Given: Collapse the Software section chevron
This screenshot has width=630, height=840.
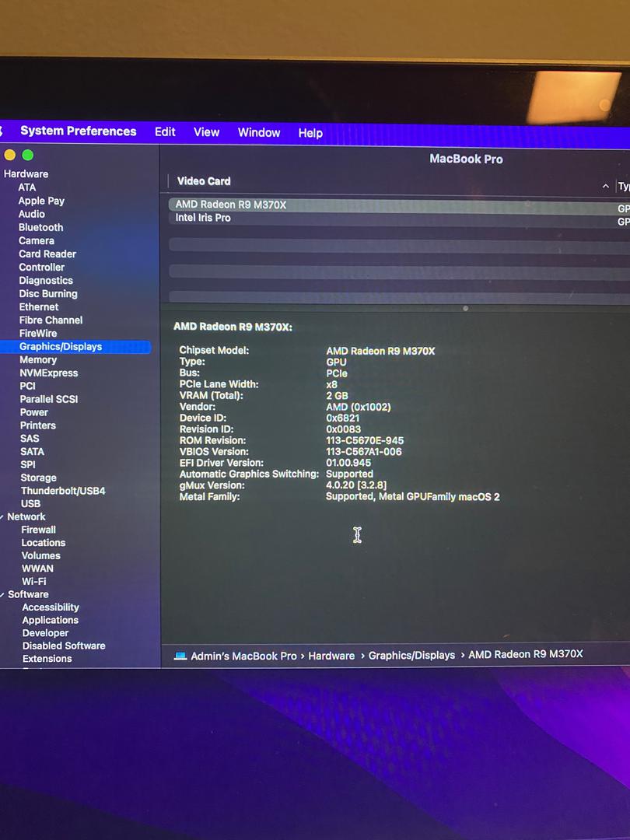Looking at the screenshot, I should pos(2,595).
